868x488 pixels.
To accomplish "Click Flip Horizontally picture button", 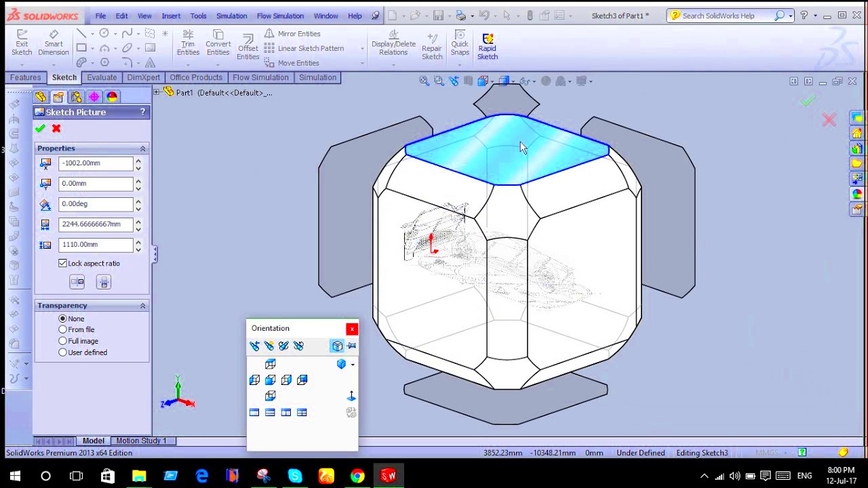I will (77, 282).
